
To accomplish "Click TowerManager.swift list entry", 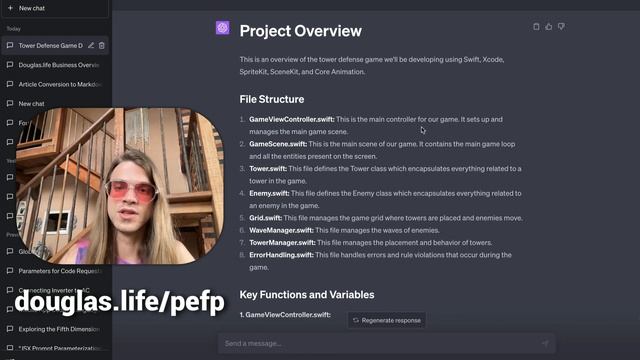I will 282,243.
